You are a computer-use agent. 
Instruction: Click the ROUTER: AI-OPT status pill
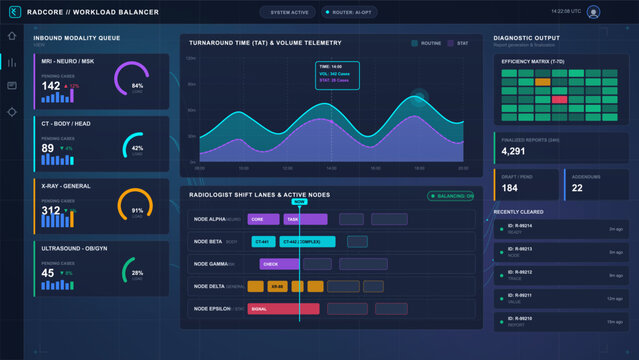(349, 12)
